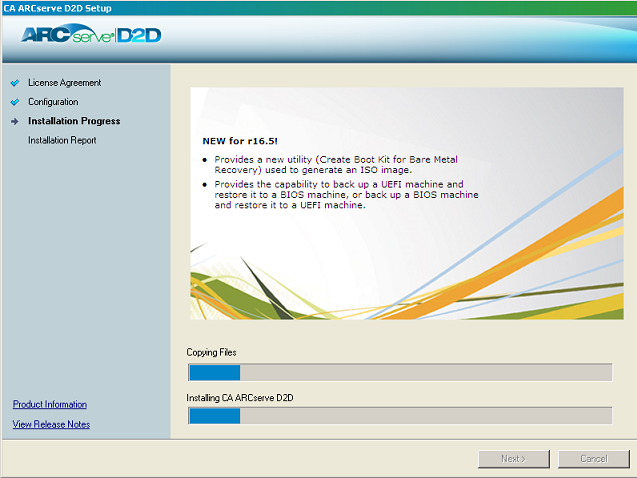This screenshot has height=478, width=637.
Task: Select the Configuration step
Action: [53, 102]
